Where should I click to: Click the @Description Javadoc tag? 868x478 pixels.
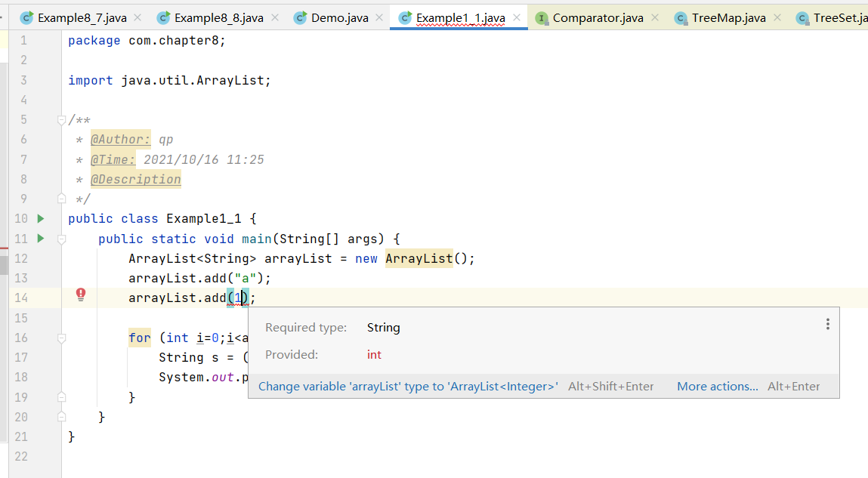(x=136, y=179)
